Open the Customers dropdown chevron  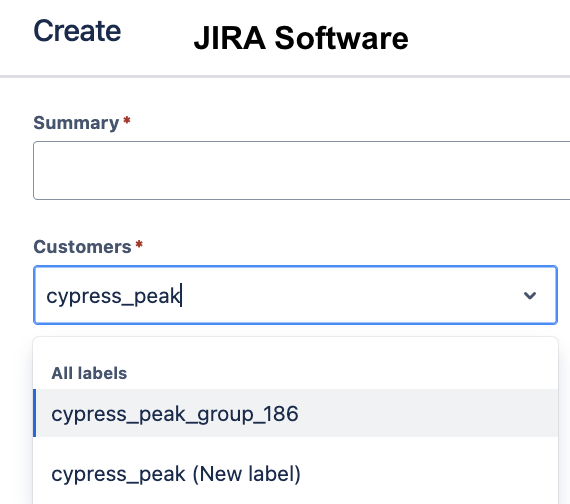[x=530, y=295]
